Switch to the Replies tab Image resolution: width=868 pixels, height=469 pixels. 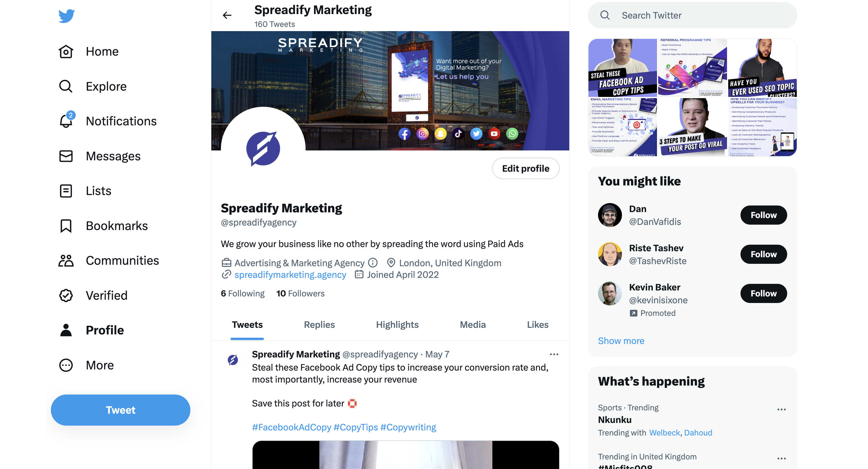[x=319, y=325]
